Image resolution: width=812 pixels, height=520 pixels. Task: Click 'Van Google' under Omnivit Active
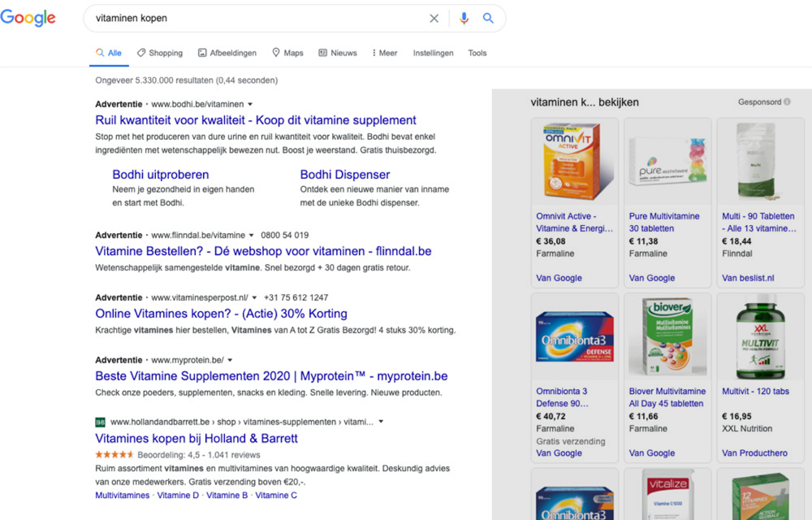pyautogui.click(x=559, y=278)
